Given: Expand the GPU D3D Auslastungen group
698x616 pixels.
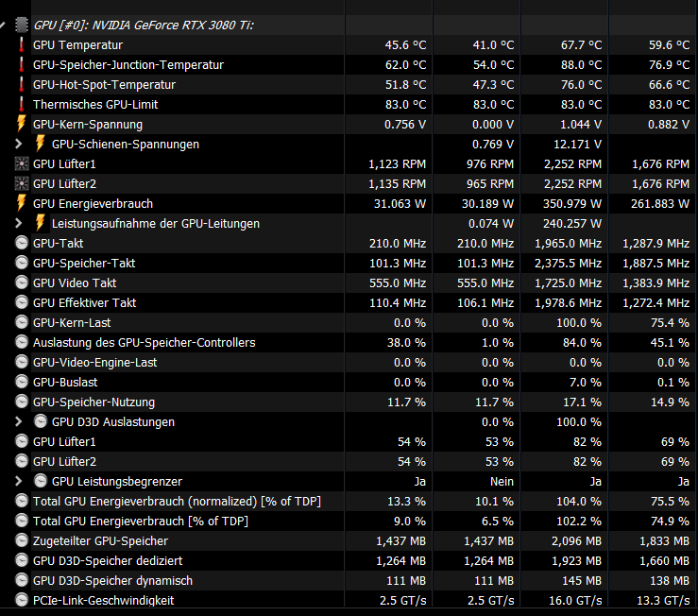Looking at the screenshot, I should [18, 421].
